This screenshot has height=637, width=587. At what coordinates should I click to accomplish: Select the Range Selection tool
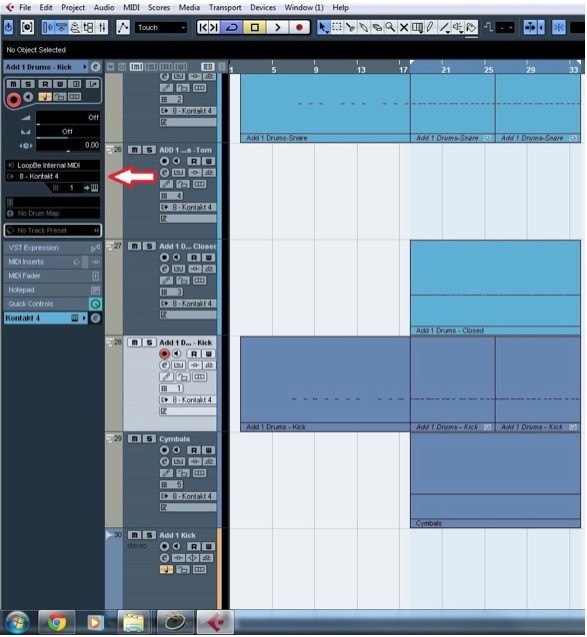pyautogui.click(x=337, y=27)
